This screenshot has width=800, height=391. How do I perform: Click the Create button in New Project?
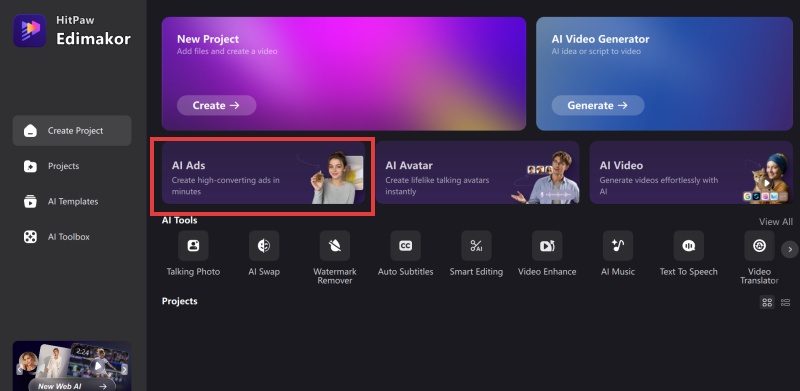[216, 105]
